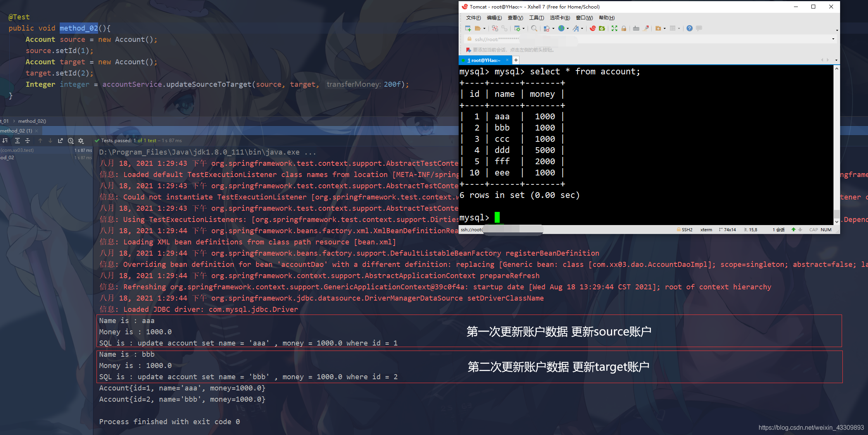Open the dropdown arrow beside Open Session folder
This screenshot has width=868, height=435.
pyautogui.click(x=484, y=28)
